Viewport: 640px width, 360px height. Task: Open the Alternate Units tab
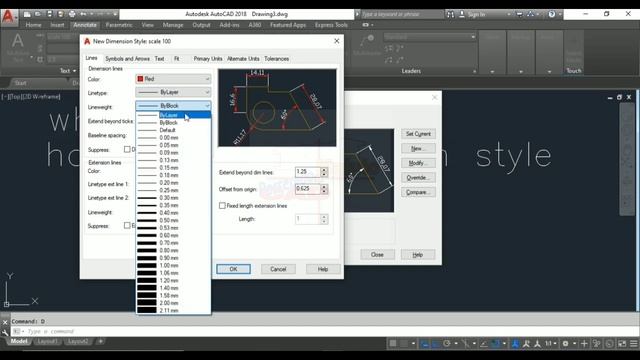pyautogui.click(x=243, y=59)
